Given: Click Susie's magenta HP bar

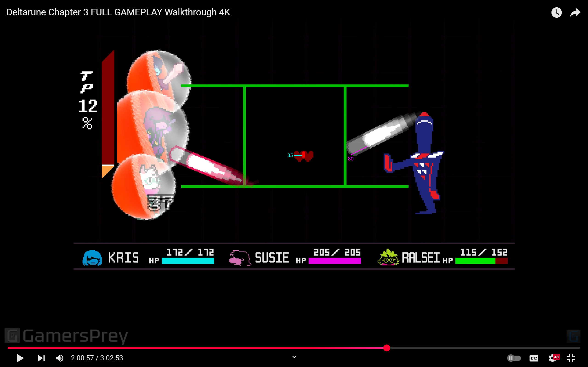Looking at the screenshot, I should point(335,261).
